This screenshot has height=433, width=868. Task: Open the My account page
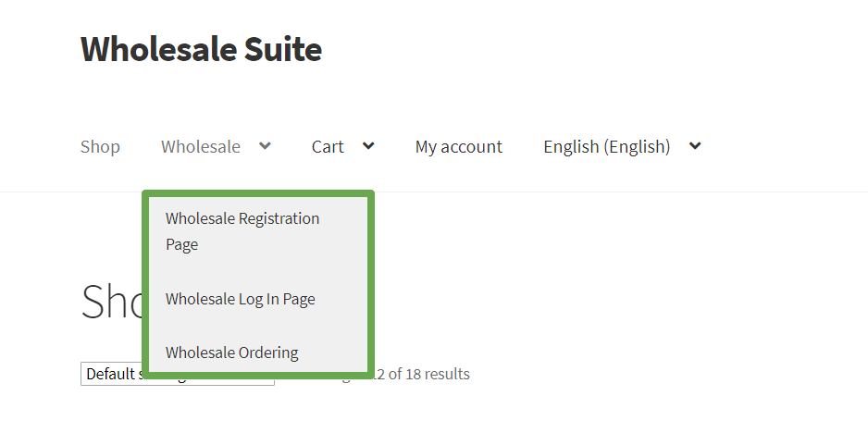(x=458, y=147)
